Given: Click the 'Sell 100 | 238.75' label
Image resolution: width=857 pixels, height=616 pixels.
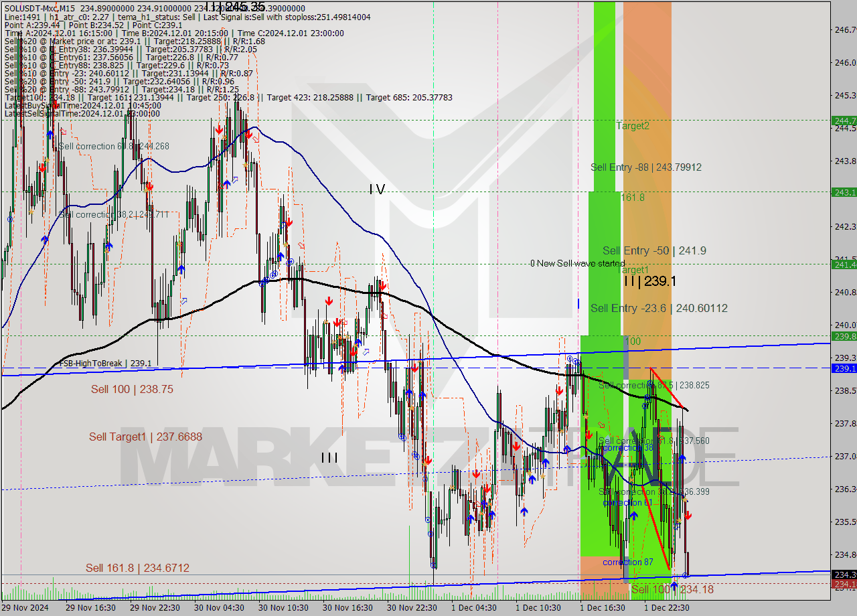Looking at the screenshot, I should tap(133, 389).
